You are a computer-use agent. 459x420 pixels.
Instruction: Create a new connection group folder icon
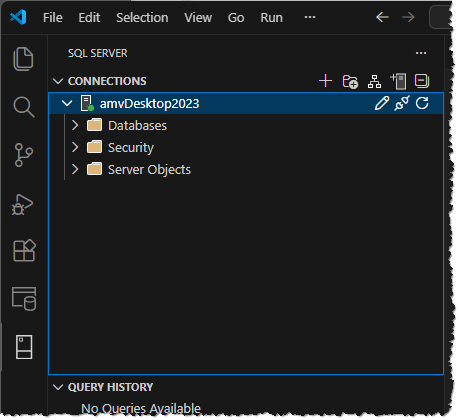coord(350,81)
